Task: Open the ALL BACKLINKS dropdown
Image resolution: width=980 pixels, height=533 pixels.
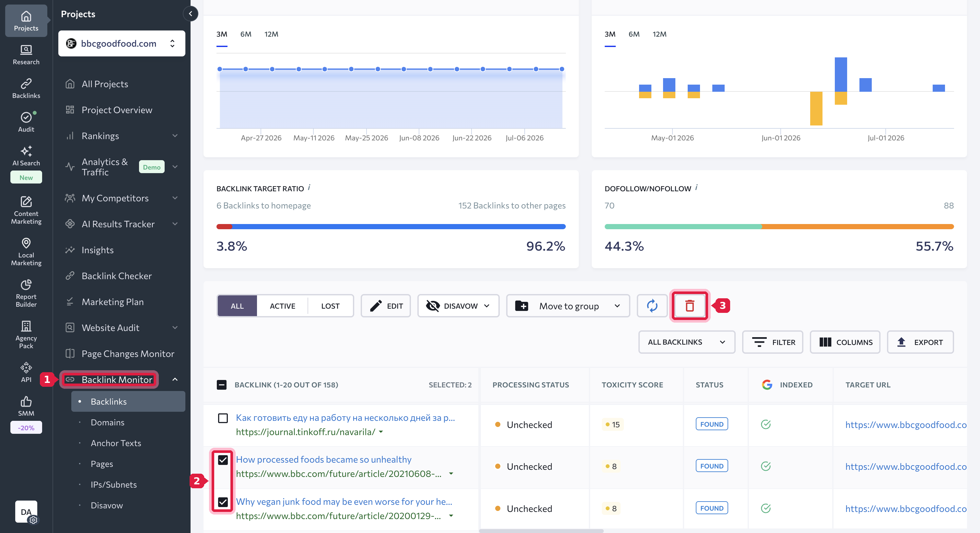Action: pos(686,342)
